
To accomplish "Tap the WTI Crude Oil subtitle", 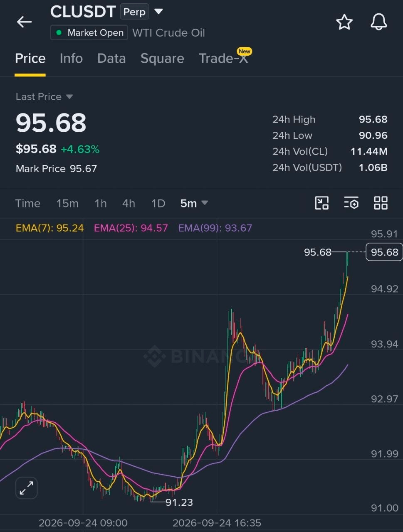I will [x=168, y=33].
